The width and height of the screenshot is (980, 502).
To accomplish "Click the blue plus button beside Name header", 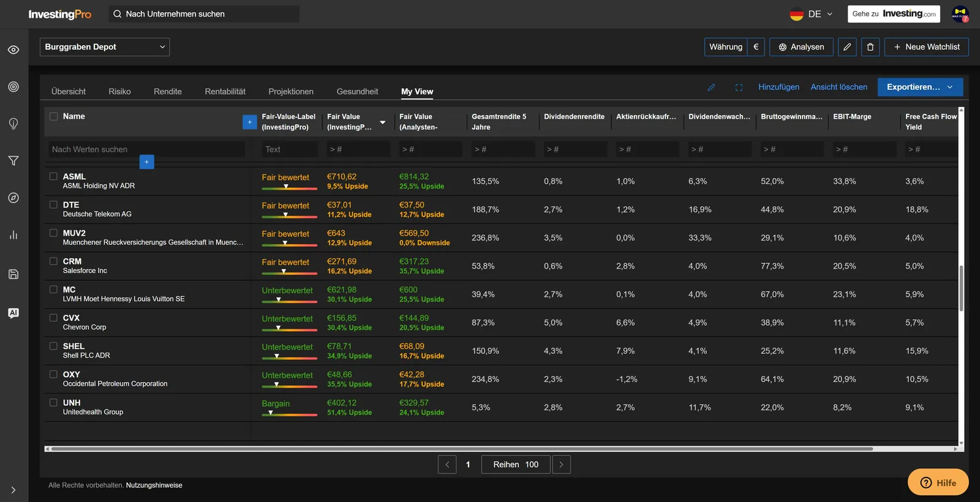I will (x=250, y=122).
